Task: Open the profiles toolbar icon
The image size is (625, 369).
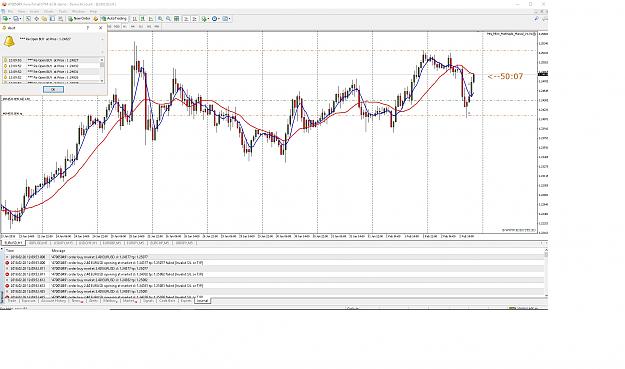Action: coord(16,19)
